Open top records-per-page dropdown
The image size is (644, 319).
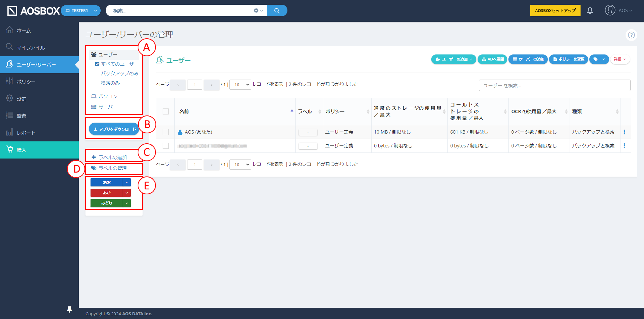(x=240, y=85)
